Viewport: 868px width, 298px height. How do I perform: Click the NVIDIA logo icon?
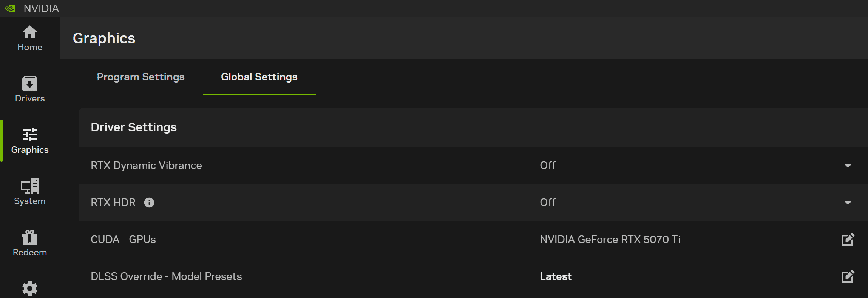[10, 8]
